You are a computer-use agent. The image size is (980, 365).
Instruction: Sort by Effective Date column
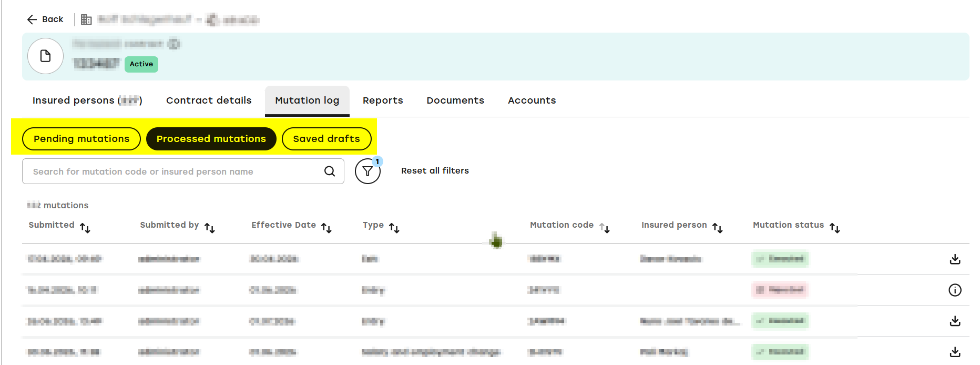point(326,228)
